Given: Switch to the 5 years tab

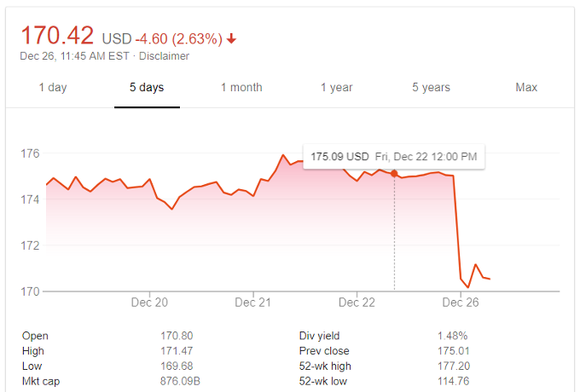Looking at the screenshot, I should click(x=431, y=87).
